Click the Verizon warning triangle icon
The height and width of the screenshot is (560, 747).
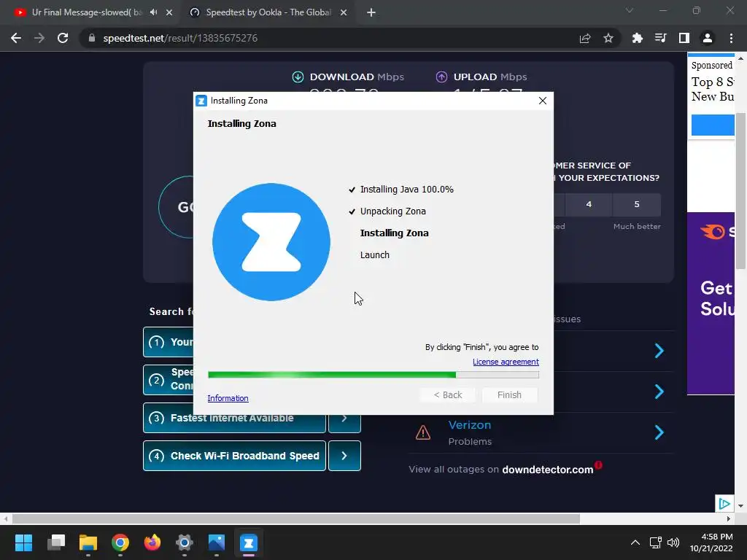pos(423,432)
